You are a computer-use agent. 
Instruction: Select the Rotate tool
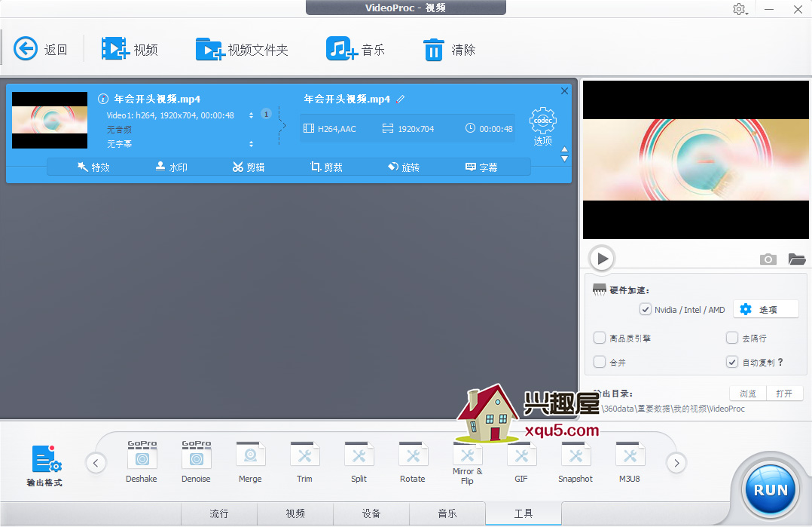[413, 461]
